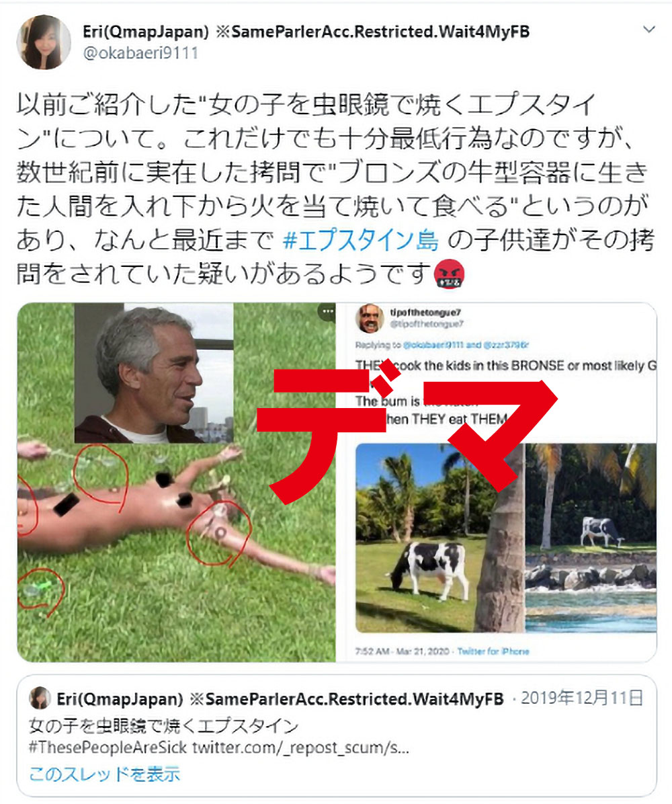Open the #ThesePeopleAreSick hashtag

pos(108,747)
